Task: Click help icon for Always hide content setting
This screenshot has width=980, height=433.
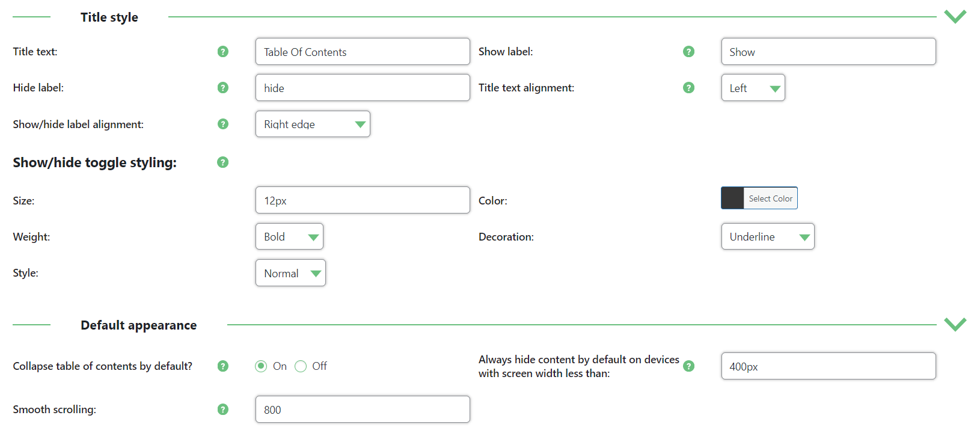Action: pyautogui.click(x=689, y=366)
